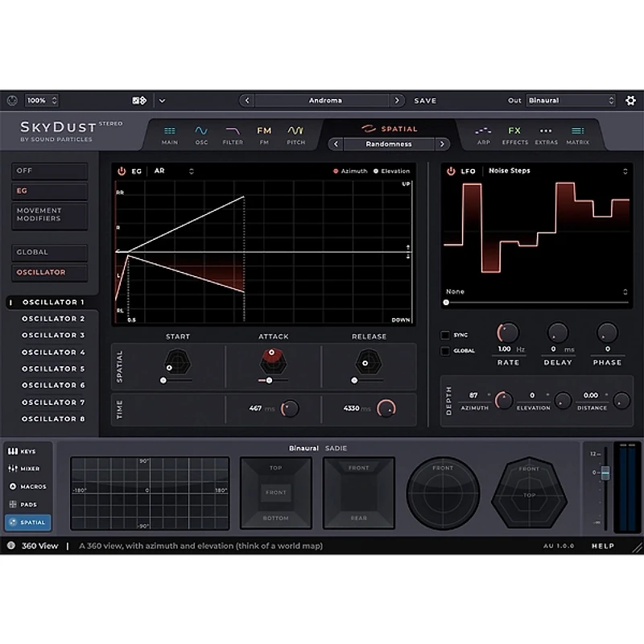Open the None dropdown under LFO

pyautogui.click(x=536, y=291)
